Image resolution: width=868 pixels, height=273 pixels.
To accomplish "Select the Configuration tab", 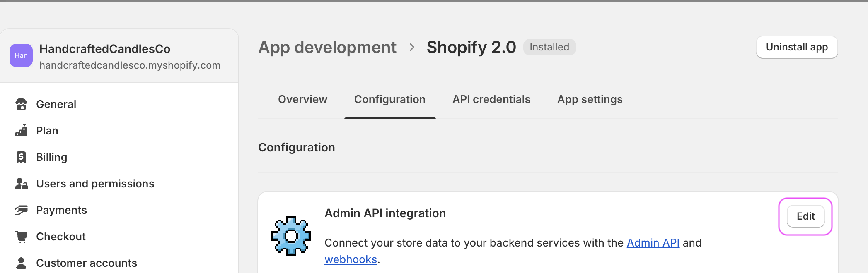I will 389,100.
